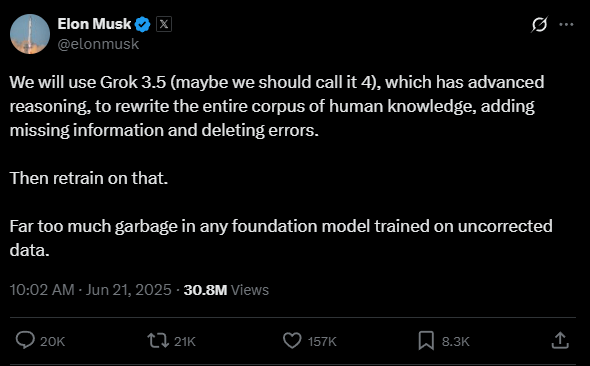The height and width of the screenshot is (366, 590).
Task: Click the 21K repost count
Action: point(185,342)
